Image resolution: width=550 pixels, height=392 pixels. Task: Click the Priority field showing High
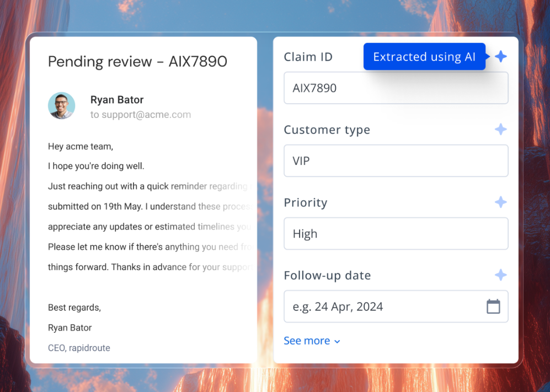(396, 234)
